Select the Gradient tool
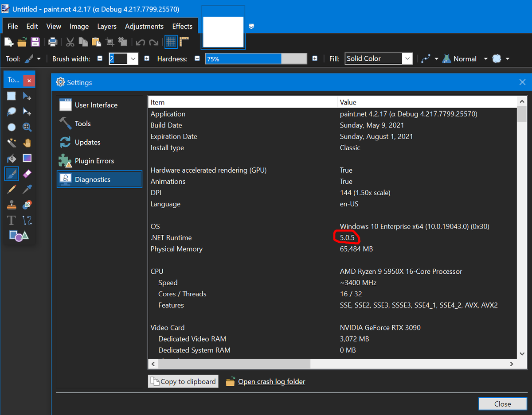Screen dimensions: 532x415 [x=27, y=158]
